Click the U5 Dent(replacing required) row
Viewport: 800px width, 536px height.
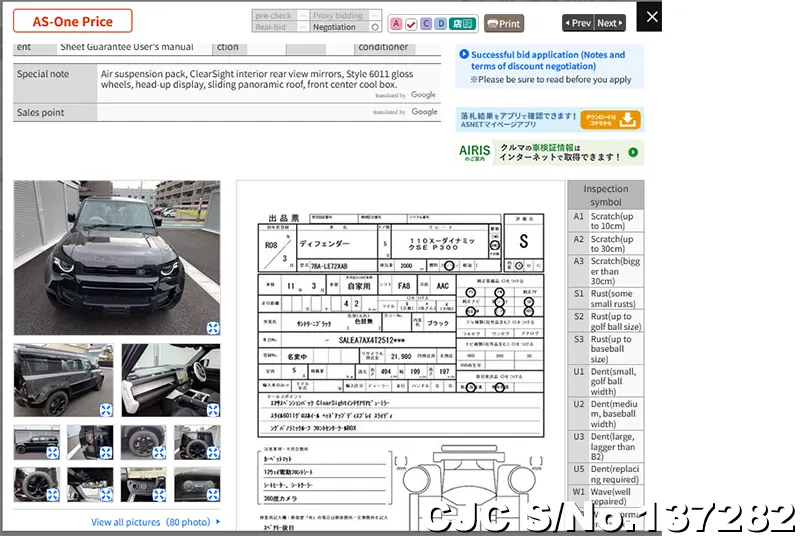click(x=606, y=474)
